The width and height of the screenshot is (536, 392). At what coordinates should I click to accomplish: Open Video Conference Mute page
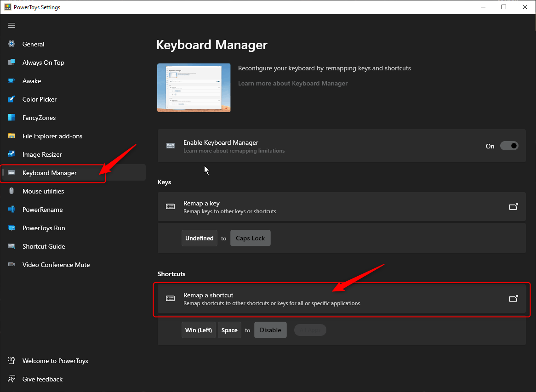pos(73,265)
